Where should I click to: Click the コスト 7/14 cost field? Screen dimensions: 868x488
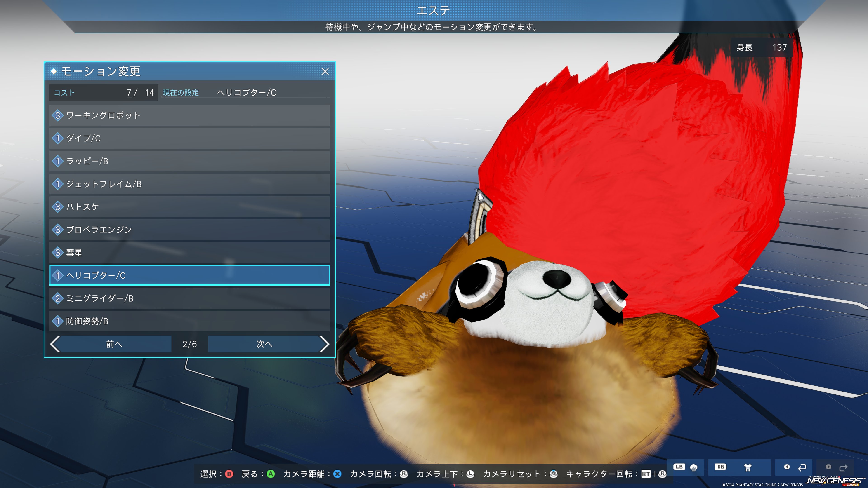click(x=104, y=93)
